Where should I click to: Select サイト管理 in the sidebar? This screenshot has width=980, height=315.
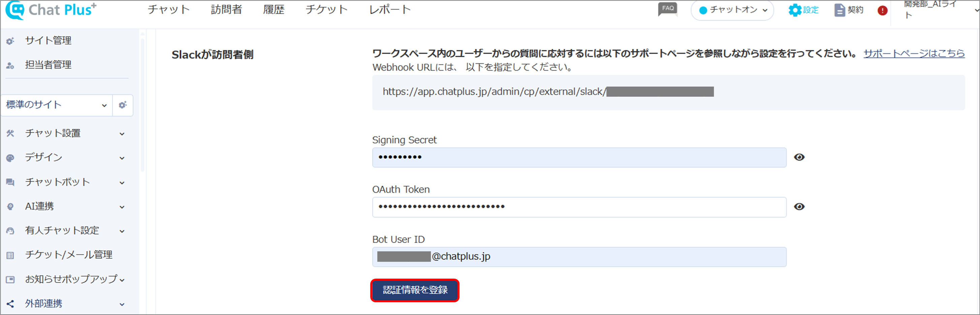[x=48, y=41]
